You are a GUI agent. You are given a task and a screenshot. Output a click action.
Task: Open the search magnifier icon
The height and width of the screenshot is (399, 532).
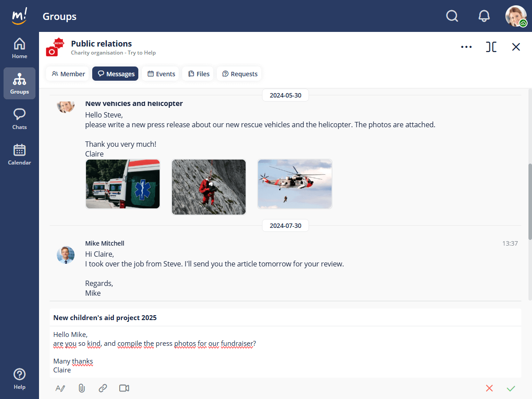452,16
